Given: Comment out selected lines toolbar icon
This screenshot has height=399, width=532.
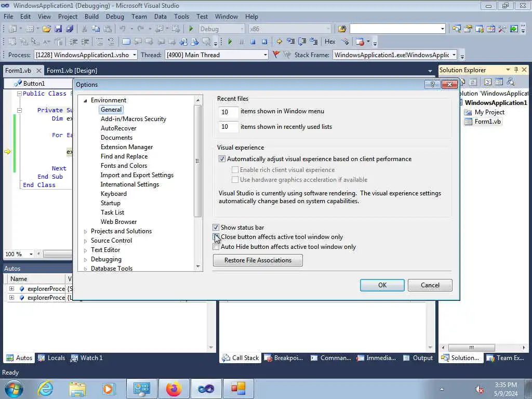Looking at the screenshot, I should (99, 42).
